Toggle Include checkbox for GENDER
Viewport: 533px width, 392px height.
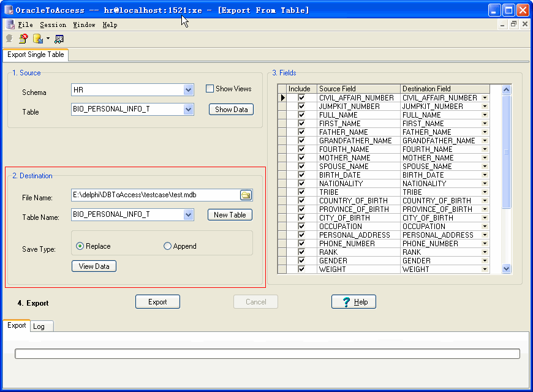pos(301,261)
